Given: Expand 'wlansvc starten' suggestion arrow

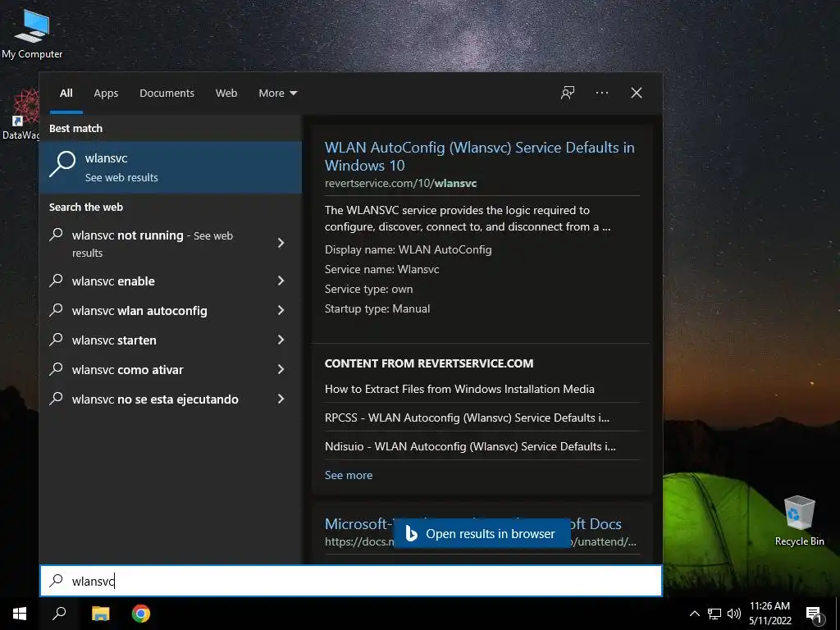Looking at the screenshot, I should [281, 340].
